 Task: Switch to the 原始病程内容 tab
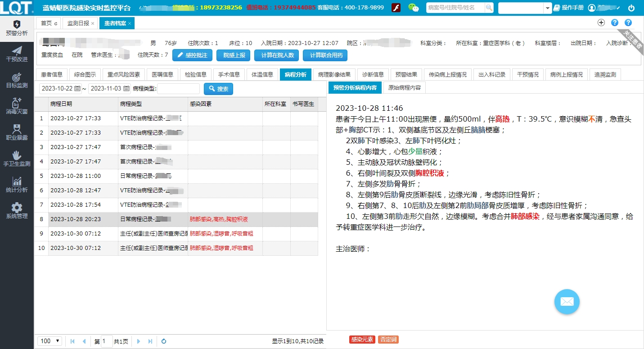coord(404,88)
